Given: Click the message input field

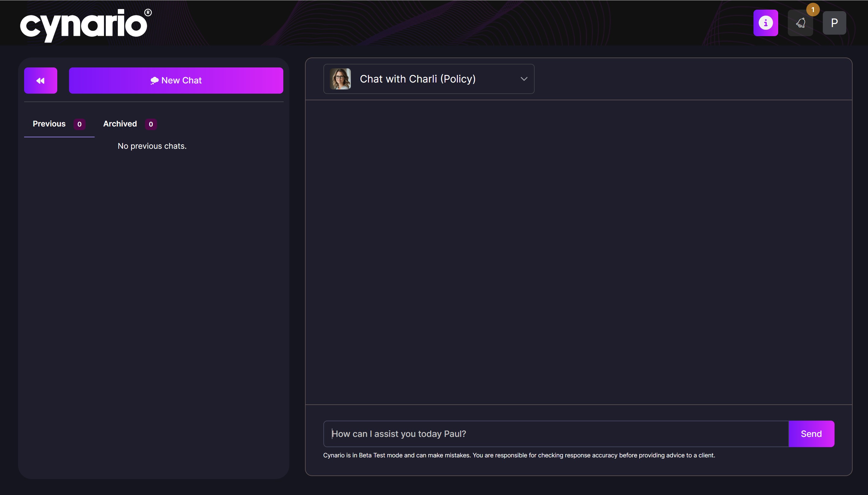Looking at the screenshot, I should 556,434.
